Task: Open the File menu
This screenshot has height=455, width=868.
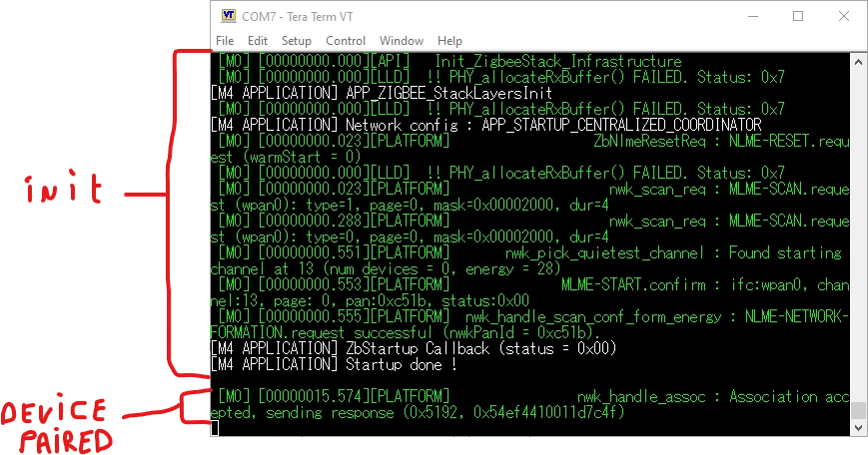Action: point(225,41)
